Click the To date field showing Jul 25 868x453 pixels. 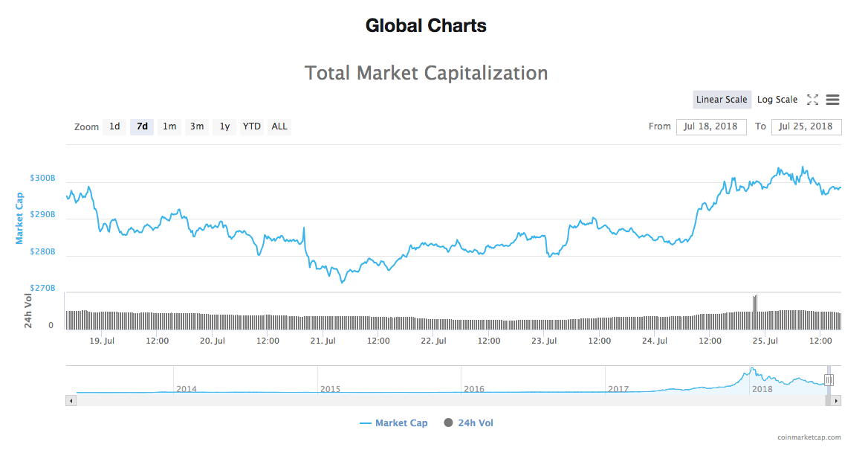pos(806,126)
